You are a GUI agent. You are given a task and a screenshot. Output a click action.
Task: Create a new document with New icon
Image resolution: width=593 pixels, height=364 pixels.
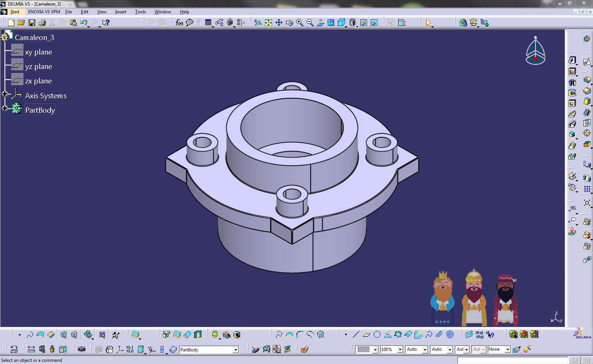[x=11, y=23]
